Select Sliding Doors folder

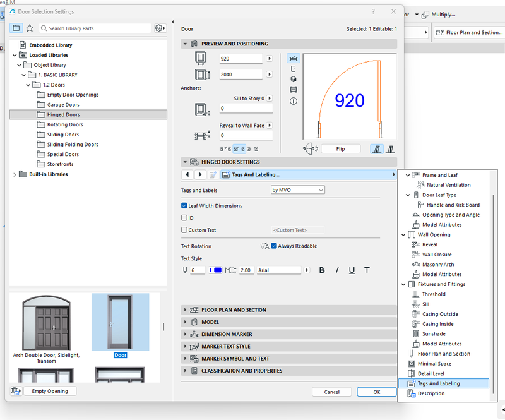point(62,135)
